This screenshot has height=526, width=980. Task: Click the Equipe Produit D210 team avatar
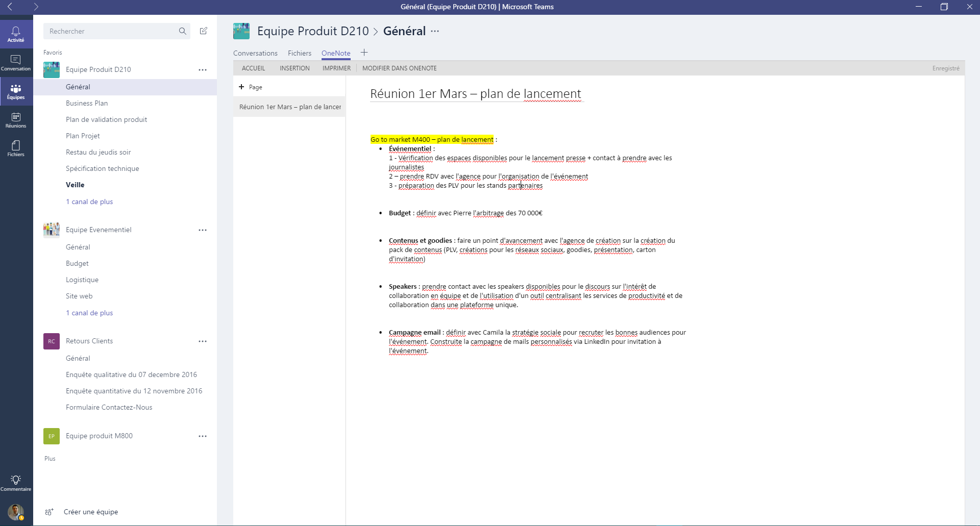[52, 70]
